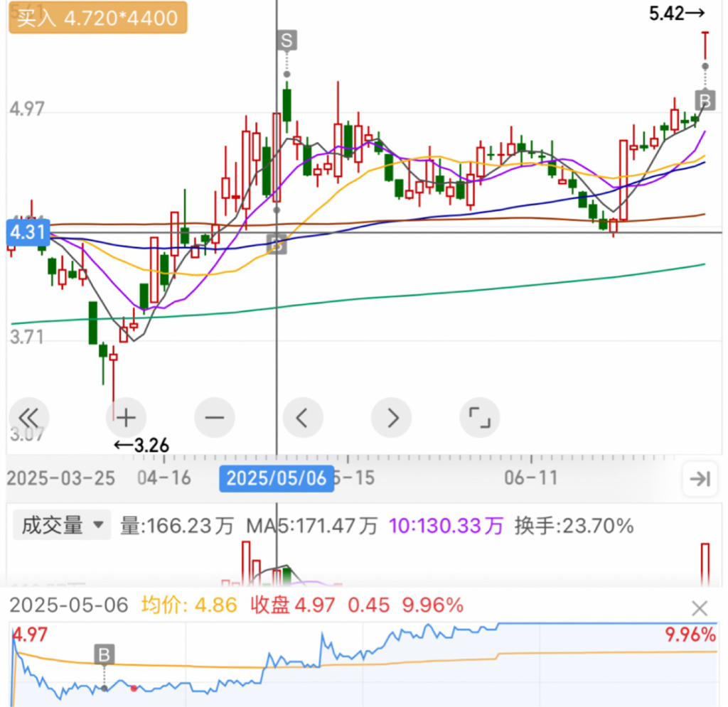Tap the 9.96% label on intraday chart
The width and height of the screenshot is (728, 707).
coord(690,635)
